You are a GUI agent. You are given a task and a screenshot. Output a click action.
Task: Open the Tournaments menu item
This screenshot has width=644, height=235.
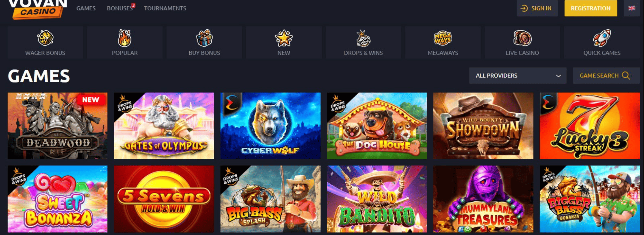click(x=165, y=8)
